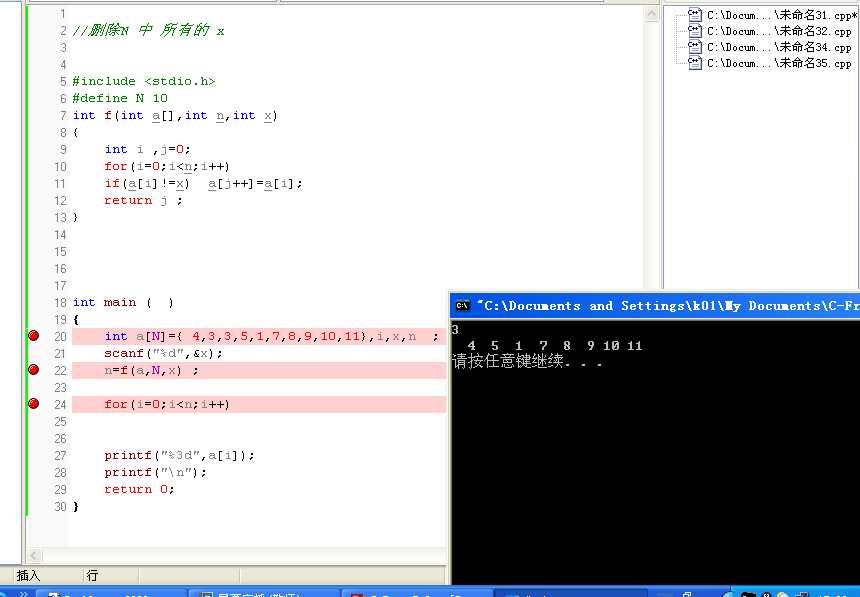Click the return j ; statement
The height and width of the screenshot is (597, 860).
[x=143, y=200]
